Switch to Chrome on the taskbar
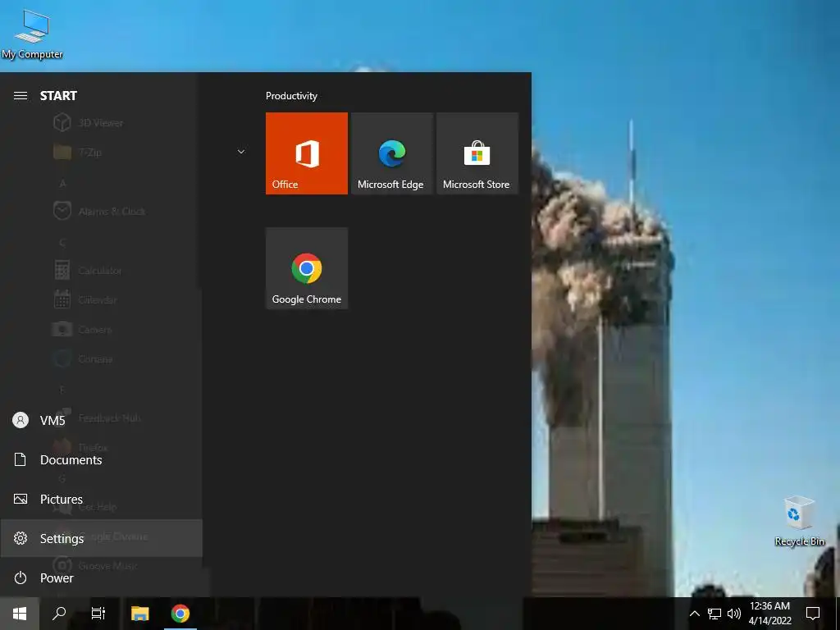The height and width of the screenshot is (630, 840). [180, 614]
